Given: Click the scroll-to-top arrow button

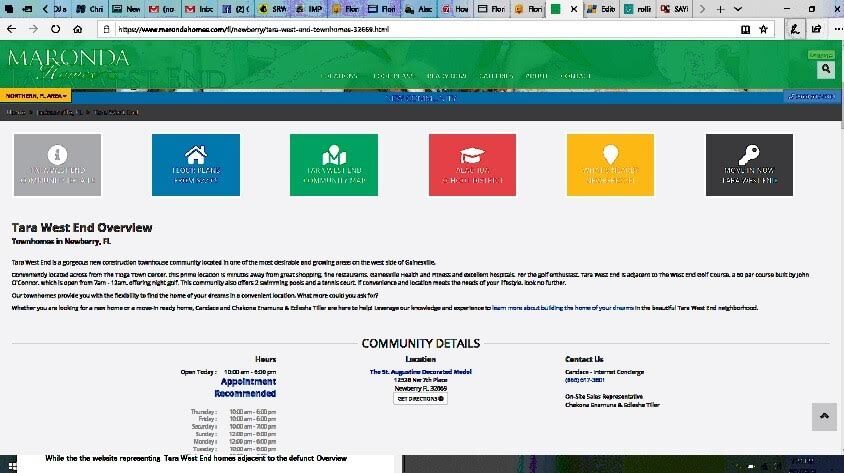Looking at the screenshot, I should click(x=823, y=417).
